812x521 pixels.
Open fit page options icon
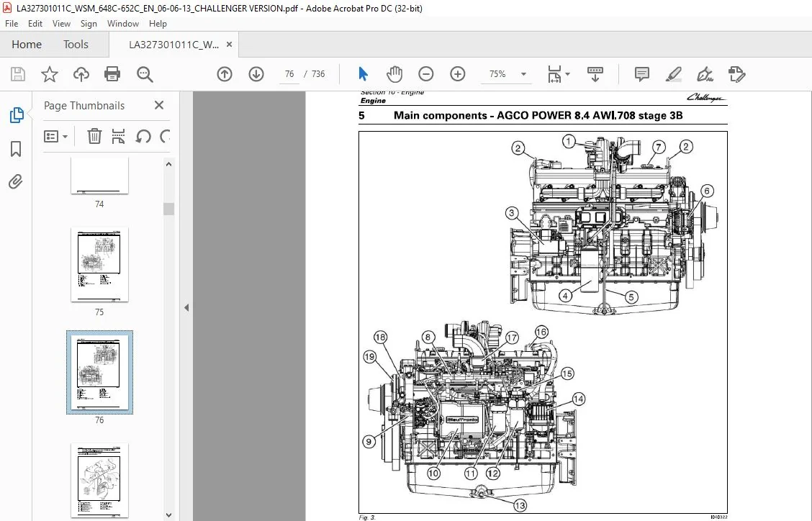point(559,74)
